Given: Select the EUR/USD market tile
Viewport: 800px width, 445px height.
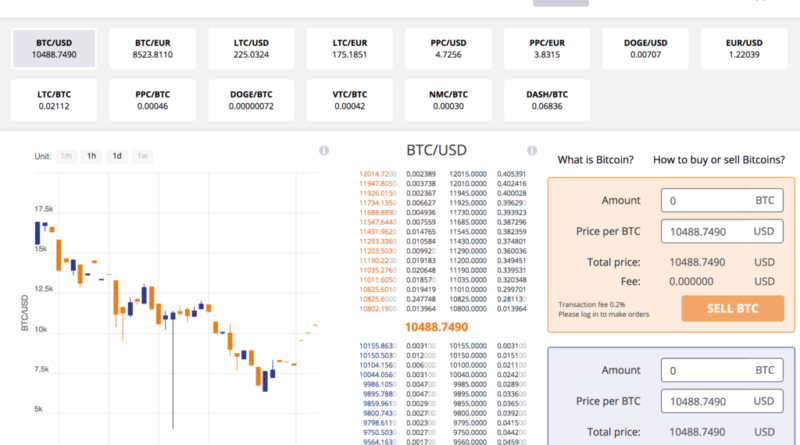Looking at the screenshot, I should click(x=744, y=48).
